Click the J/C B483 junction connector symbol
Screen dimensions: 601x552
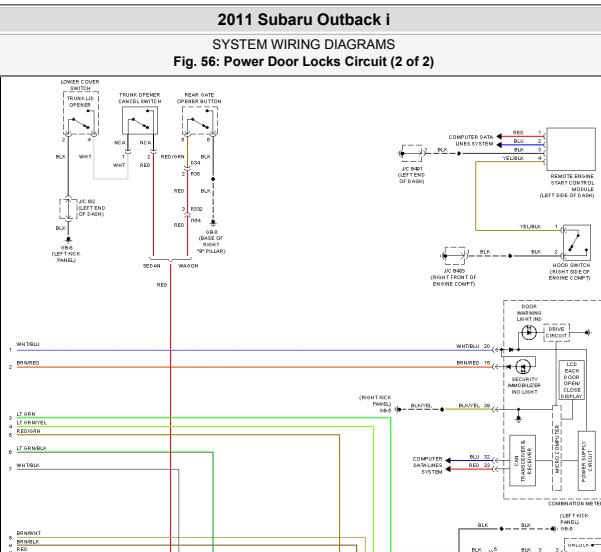tap(454, 256)
